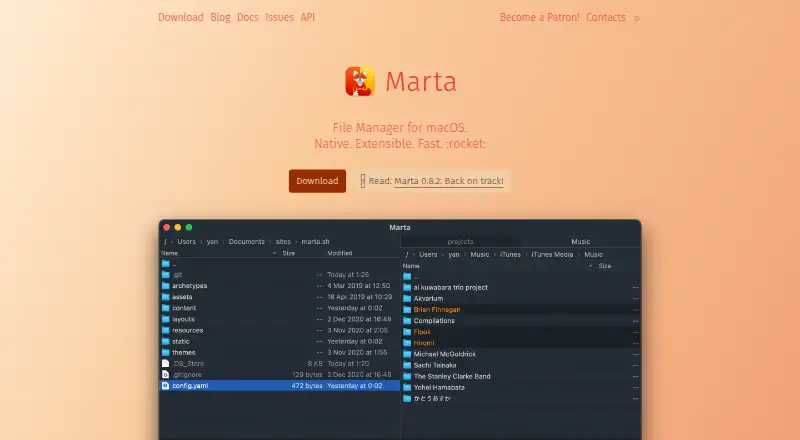Click Documents in left pane breadcrumb
The height and width of the screenshot is (440, 800).
tap(246, 241)
